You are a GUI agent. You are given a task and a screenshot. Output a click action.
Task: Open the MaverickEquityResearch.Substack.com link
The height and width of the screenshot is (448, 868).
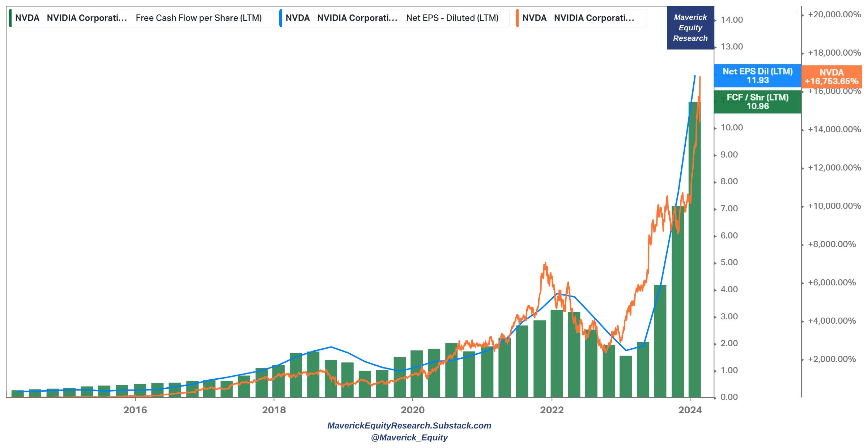[x=409, y=426]
